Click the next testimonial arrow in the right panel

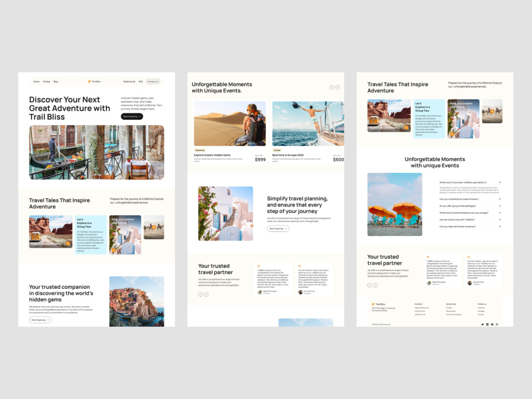[x=375, y=285]
